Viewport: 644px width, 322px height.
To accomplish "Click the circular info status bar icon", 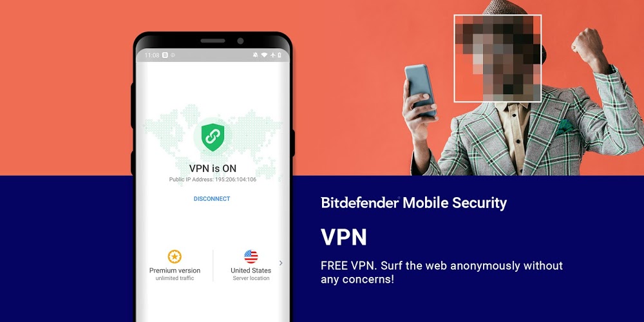I will point(173,55).
